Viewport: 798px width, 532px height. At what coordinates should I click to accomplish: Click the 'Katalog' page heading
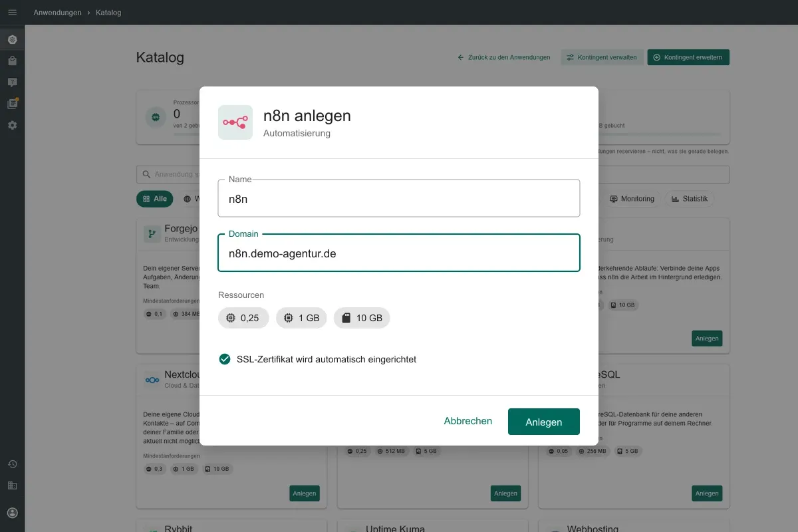160,57
